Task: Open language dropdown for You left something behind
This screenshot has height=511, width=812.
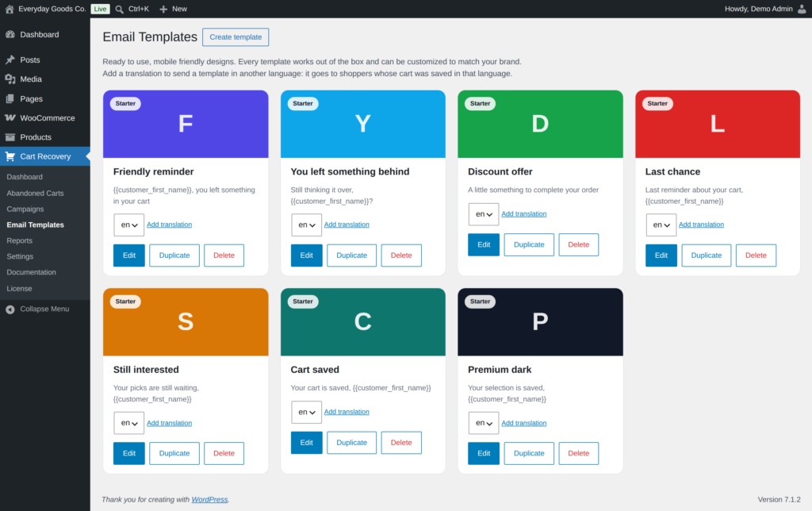Action: pos(306,225)
